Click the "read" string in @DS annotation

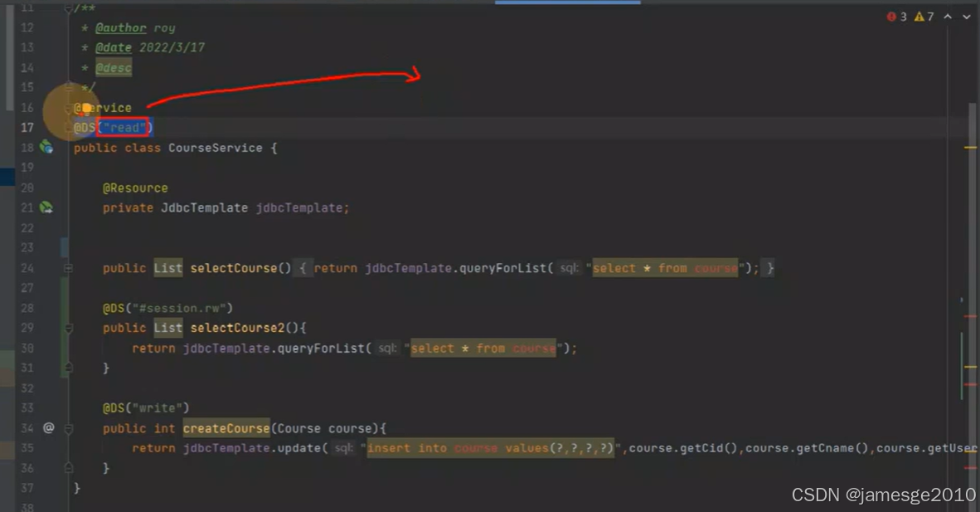click(x=124, y=128)
